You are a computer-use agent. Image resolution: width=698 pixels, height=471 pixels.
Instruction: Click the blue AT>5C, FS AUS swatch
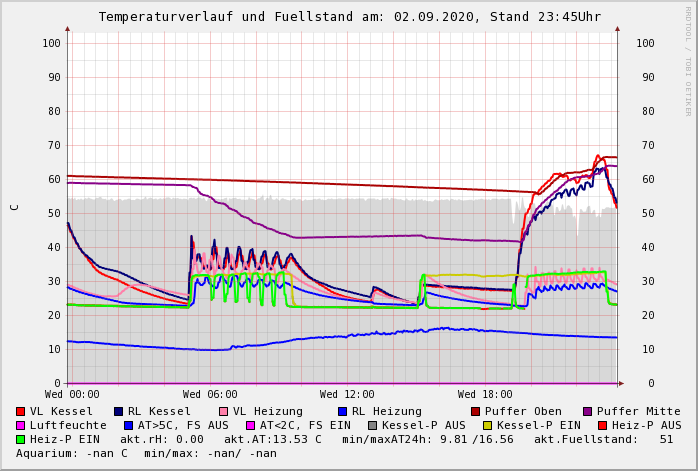coord(126,425)
